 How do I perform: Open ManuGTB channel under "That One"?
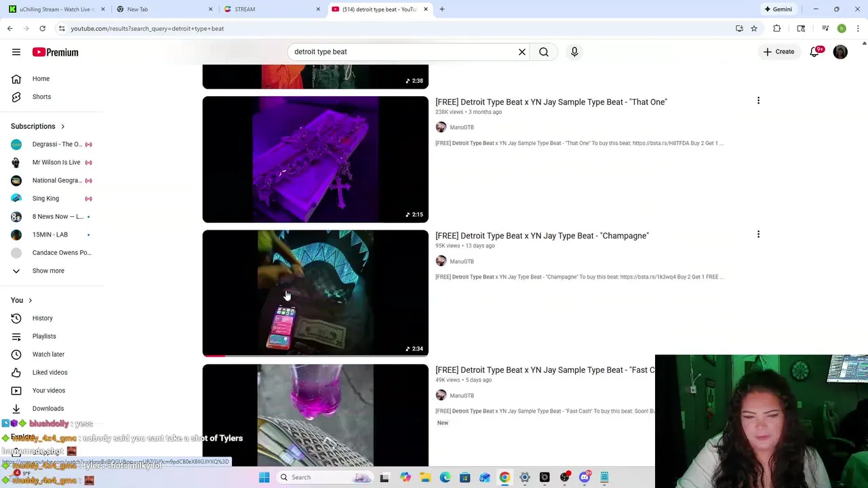[x=462, y=127]
